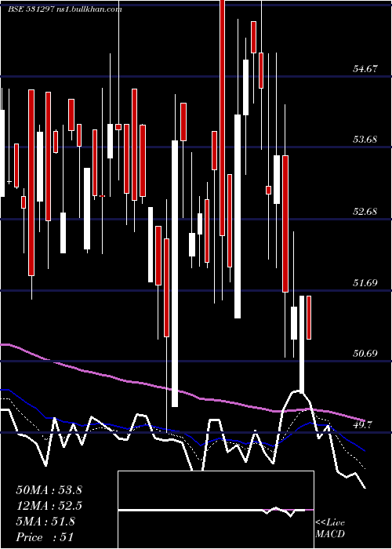Click the 50.69 price axis label
Viewport: 392px width, 549px height.
pos(365,354)
